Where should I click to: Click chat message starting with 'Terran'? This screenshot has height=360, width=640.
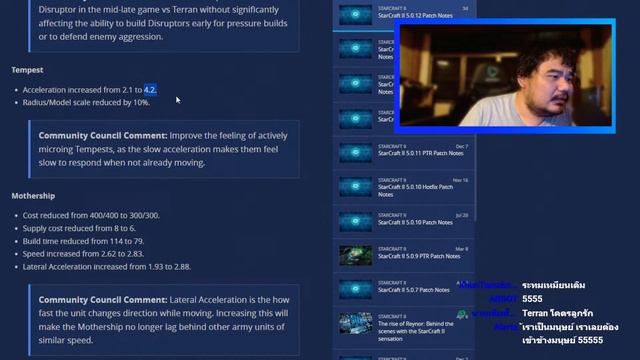pos(558,313)
